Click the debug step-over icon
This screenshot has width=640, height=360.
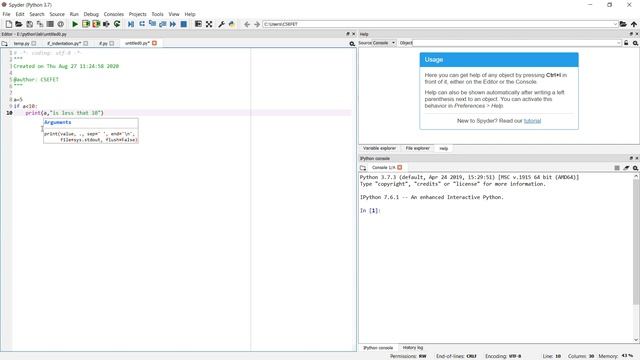[142, 24]
